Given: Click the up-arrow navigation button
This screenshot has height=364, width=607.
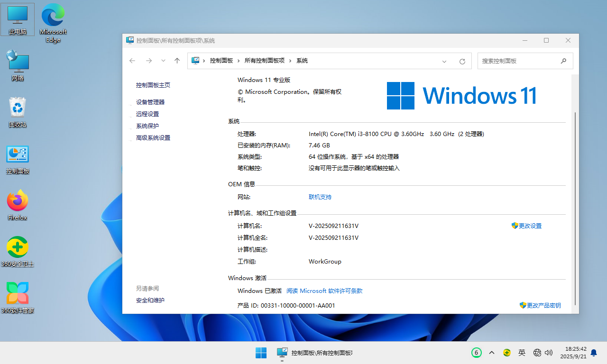Looking at the screenshot, I should click(177, 61).
